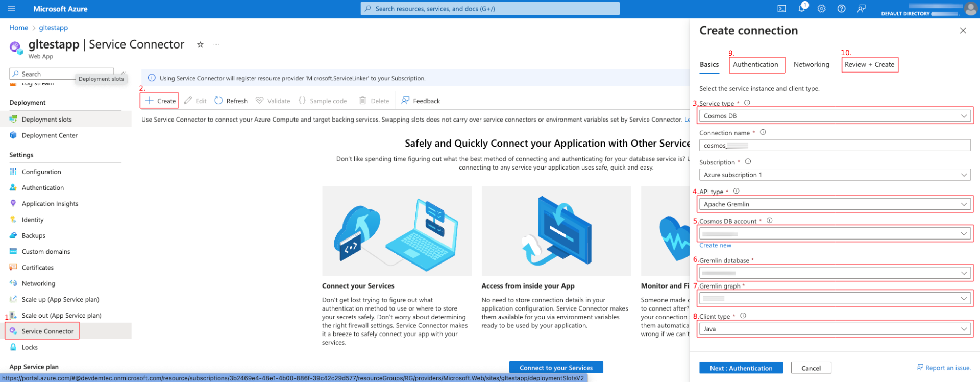Click the gltestapp breadcrumb link
The width and height of the screenshot is (980, 382).
(54, 28)
